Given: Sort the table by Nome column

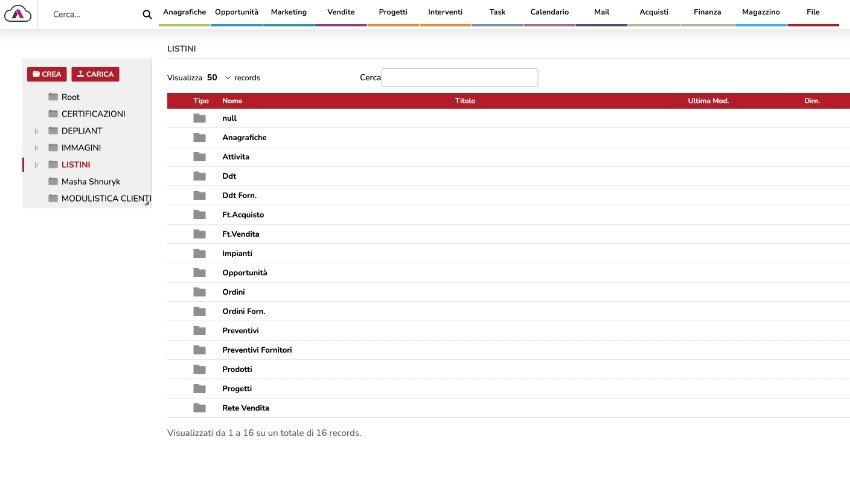Looking at the screenshot, I should tap(232, 101).
